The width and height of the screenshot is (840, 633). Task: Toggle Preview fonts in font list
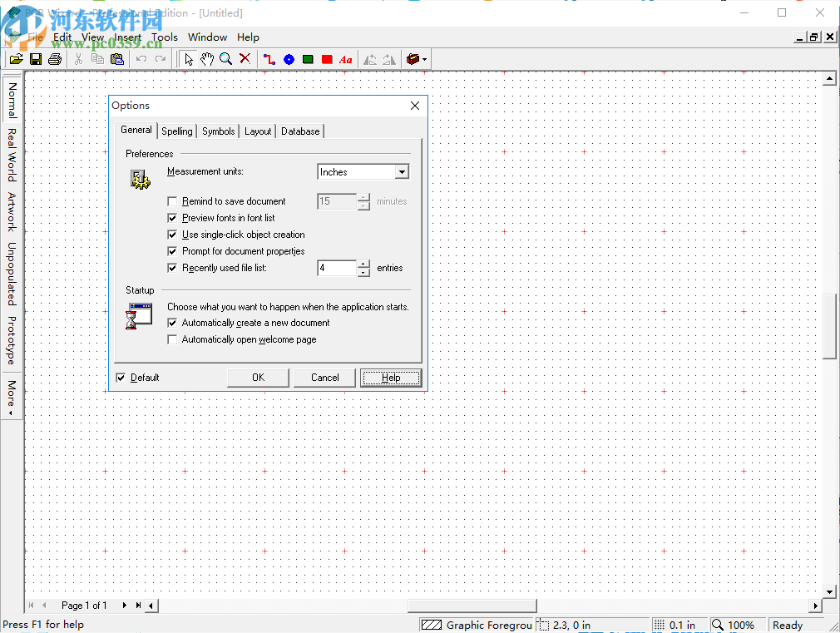tap(172, 218)
